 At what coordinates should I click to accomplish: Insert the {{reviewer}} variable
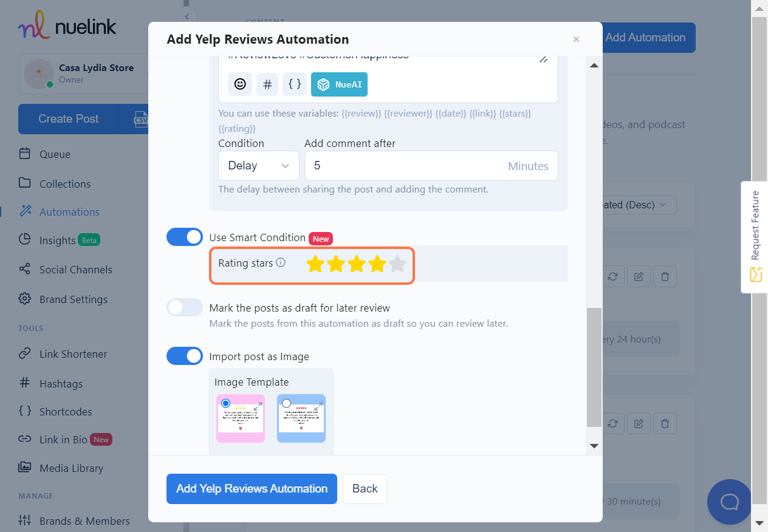coord(408,114)
